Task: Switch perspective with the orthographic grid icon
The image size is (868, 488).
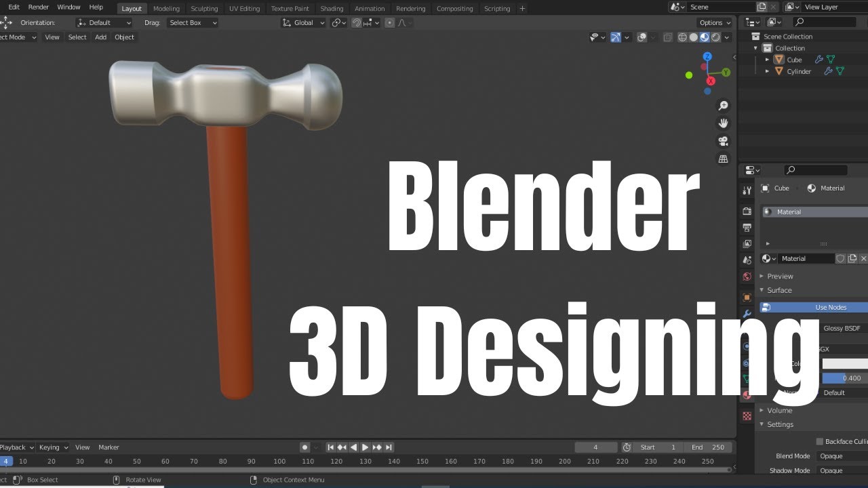Action: click(724, 159)
